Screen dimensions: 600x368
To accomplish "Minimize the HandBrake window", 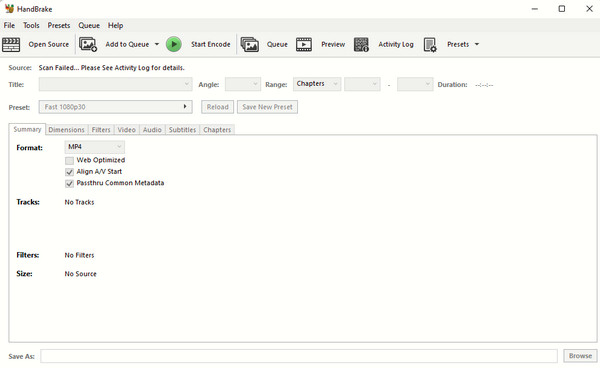I will 535,8.
